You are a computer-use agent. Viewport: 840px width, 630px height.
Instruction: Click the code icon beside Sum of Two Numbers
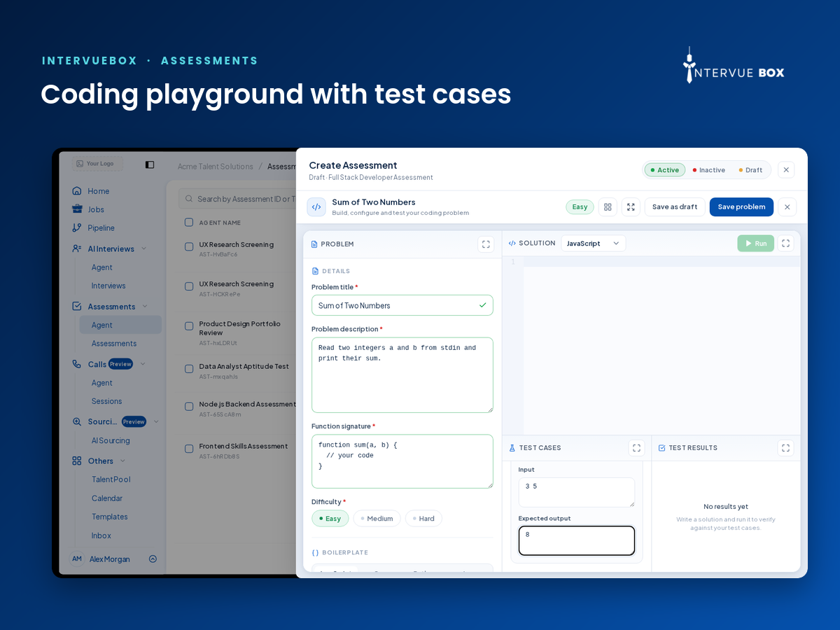tap(316, 207)
